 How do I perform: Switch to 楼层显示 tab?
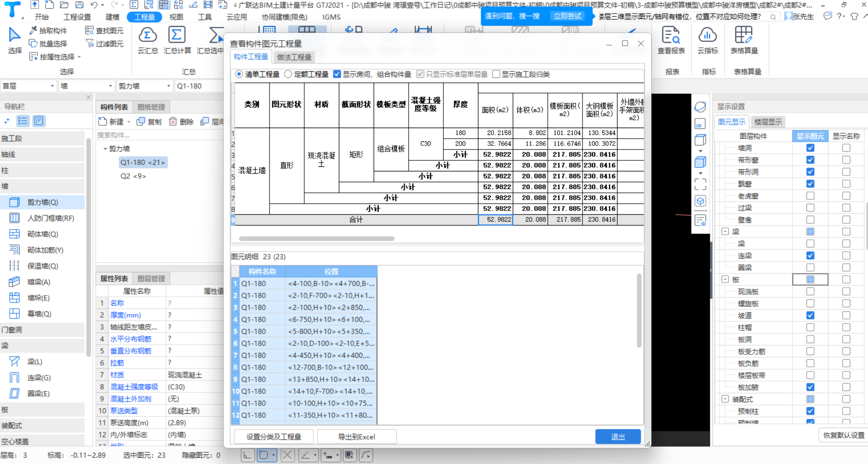(x=768, y=122)
